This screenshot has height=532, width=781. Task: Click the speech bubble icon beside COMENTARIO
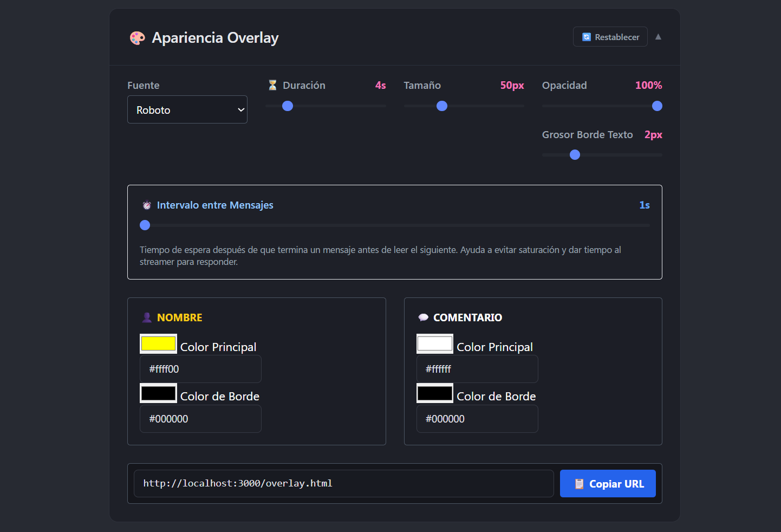(x=423, y=317)
